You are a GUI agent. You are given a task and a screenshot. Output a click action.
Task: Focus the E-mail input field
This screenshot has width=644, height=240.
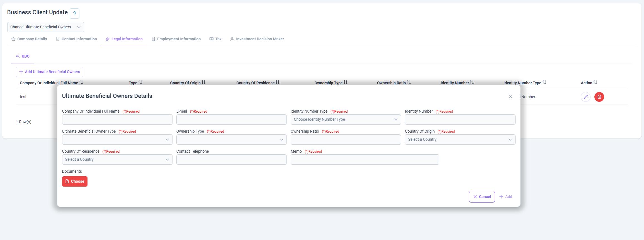click(231, 119)
